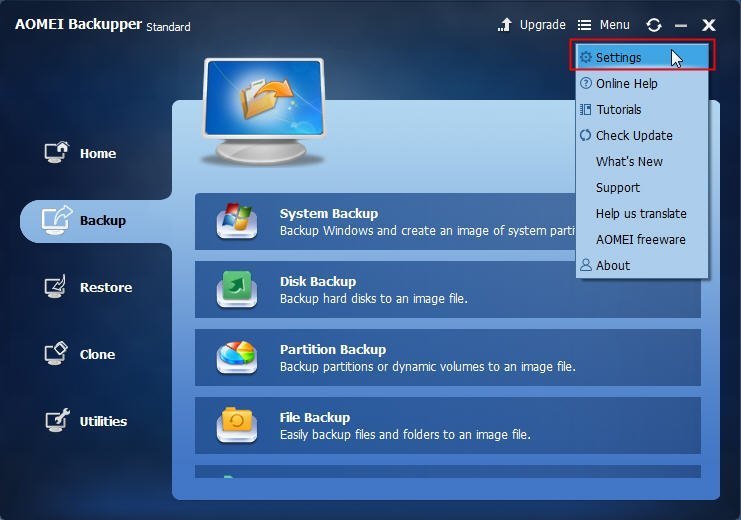Click the Backup sidebar icon
Screen dimensions: 741x520
click(57, 220)
